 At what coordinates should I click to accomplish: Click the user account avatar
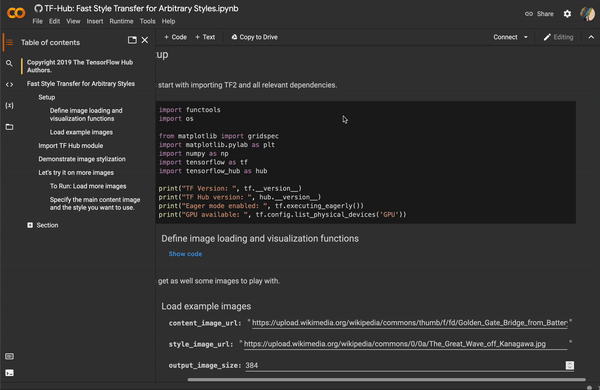pos(587,14)
